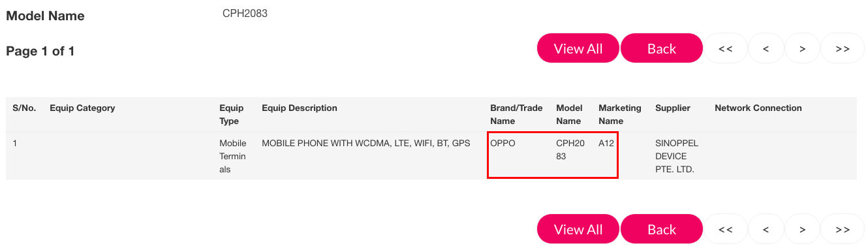Click View All button above the table
Viewport: 868px width, 250px height.
click(x=578, y=48)
